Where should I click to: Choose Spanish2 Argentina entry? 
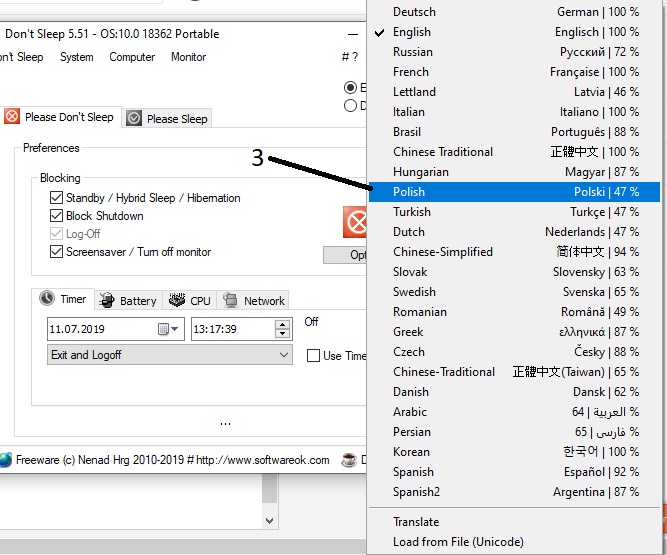click(514, 492)
